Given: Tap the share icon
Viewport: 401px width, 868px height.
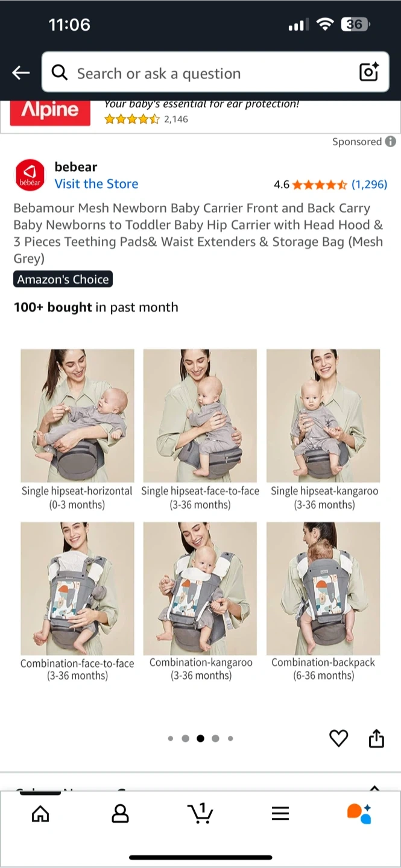Looking at the screenshot, I should click(376, 738).
